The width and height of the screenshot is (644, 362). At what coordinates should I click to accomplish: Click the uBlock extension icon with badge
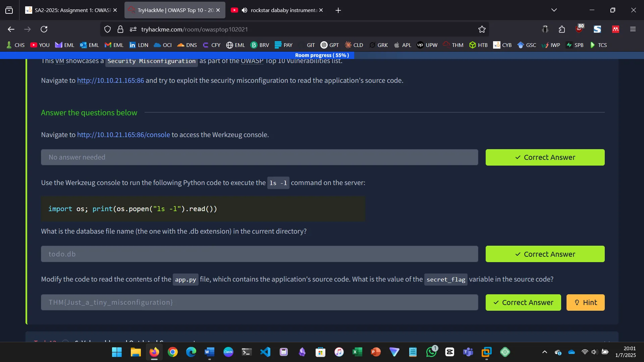[579, 29]
